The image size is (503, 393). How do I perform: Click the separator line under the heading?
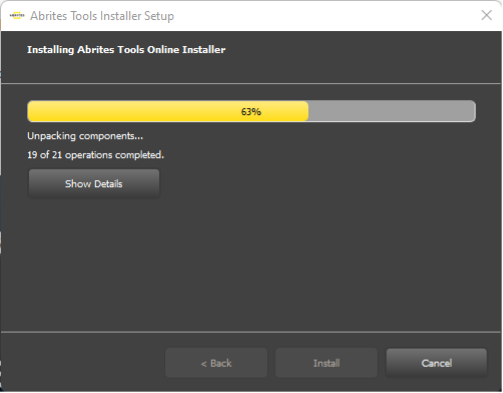coord(251,83)
